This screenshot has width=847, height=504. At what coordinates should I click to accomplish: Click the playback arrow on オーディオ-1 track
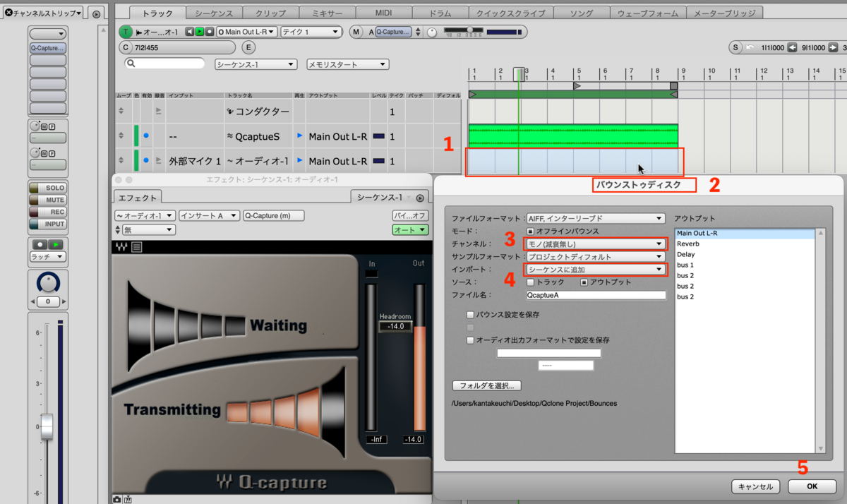tap(299, 160)
